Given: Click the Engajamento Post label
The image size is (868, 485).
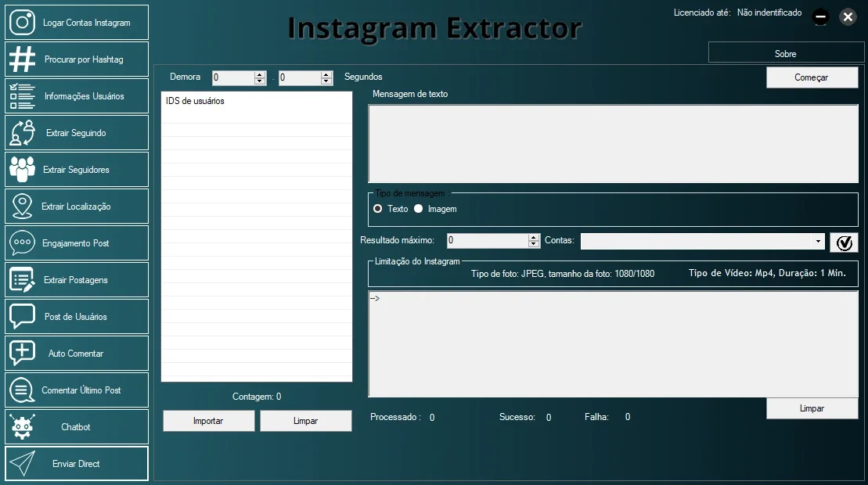Looking at the screenshot, I should click(76, 243).
